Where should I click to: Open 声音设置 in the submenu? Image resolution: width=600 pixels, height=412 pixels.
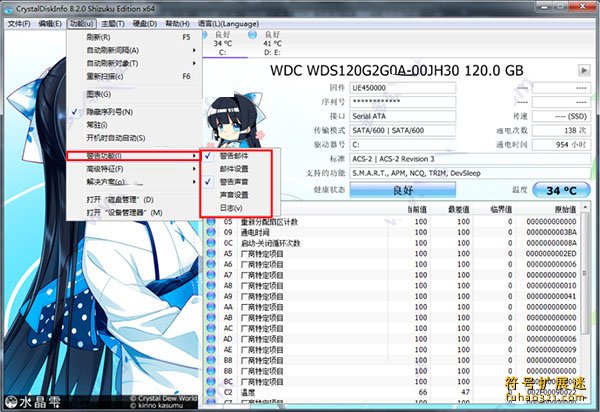(236, 195)
